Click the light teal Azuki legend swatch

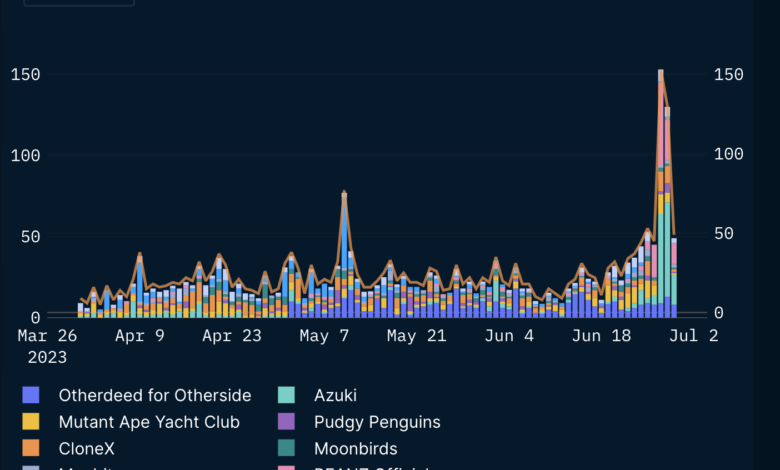pyautogui.click(x=286, y=395)
